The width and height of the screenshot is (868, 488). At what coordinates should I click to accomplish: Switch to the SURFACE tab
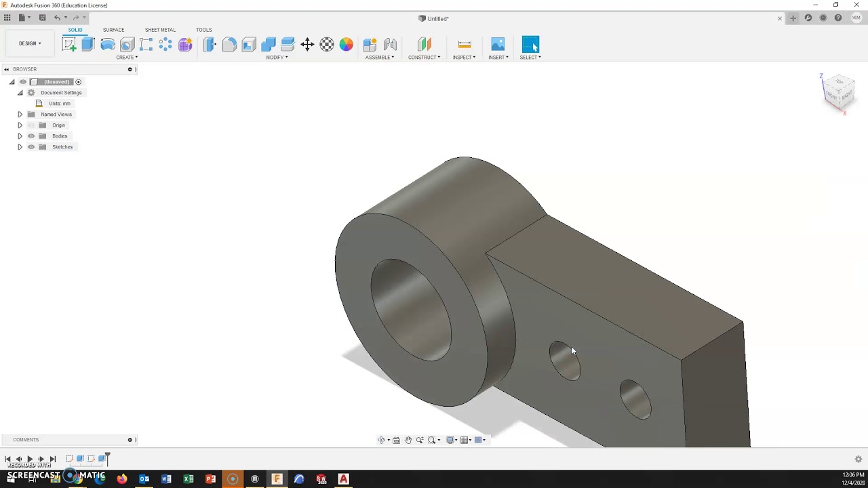113,30
